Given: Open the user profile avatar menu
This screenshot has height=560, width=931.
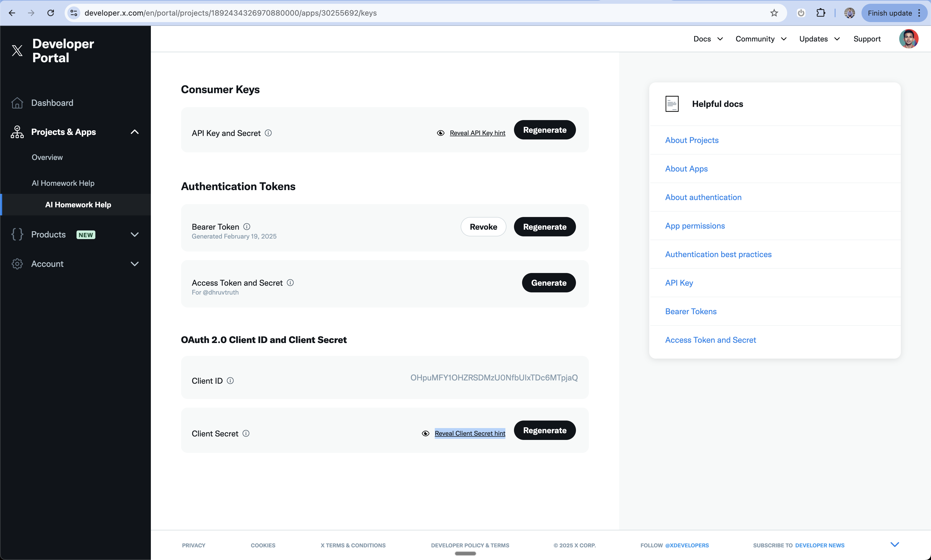Looking at the screenshot, I should tap(908, 39).
